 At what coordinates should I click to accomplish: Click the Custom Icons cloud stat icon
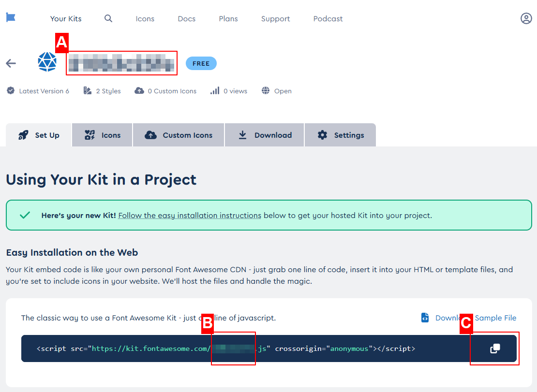(139, 91)
